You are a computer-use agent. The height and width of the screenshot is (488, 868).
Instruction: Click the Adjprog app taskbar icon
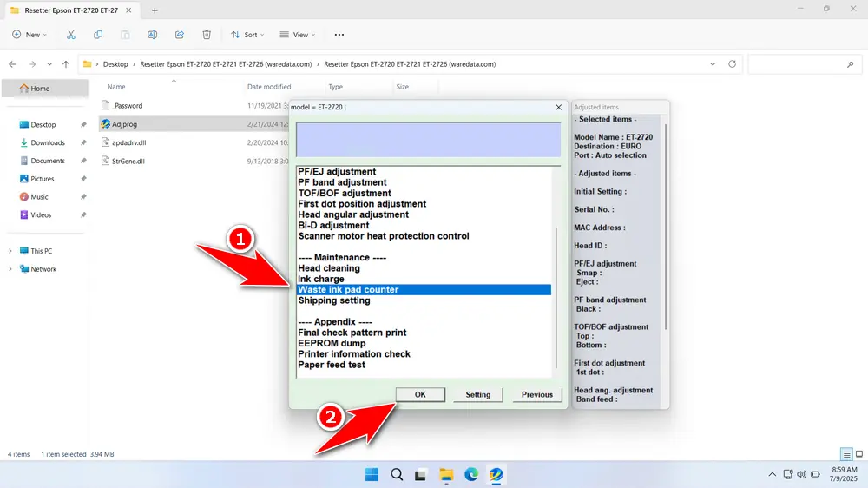coord(496,475)
